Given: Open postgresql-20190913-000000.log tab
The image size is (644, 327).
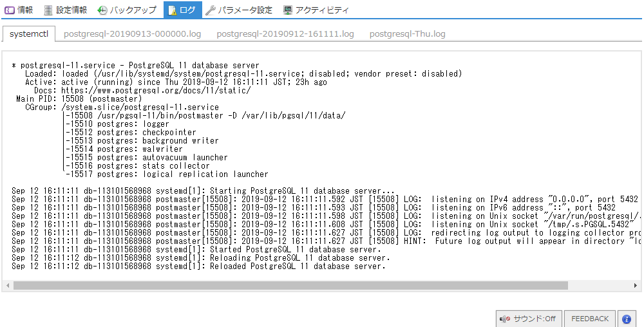Looking at the screenshot, I should pyautogui.click(x=133, y=34).
